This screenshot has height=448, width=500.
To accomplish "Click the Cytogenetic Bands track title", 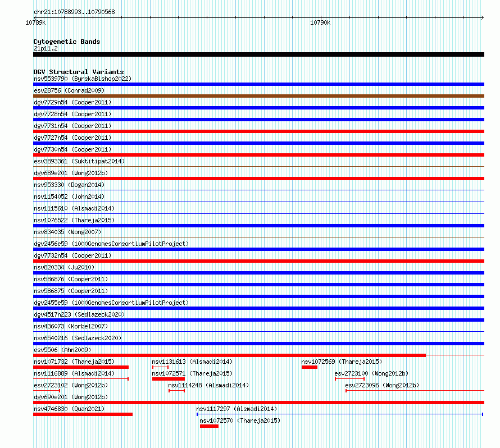I will pos(67,42).
